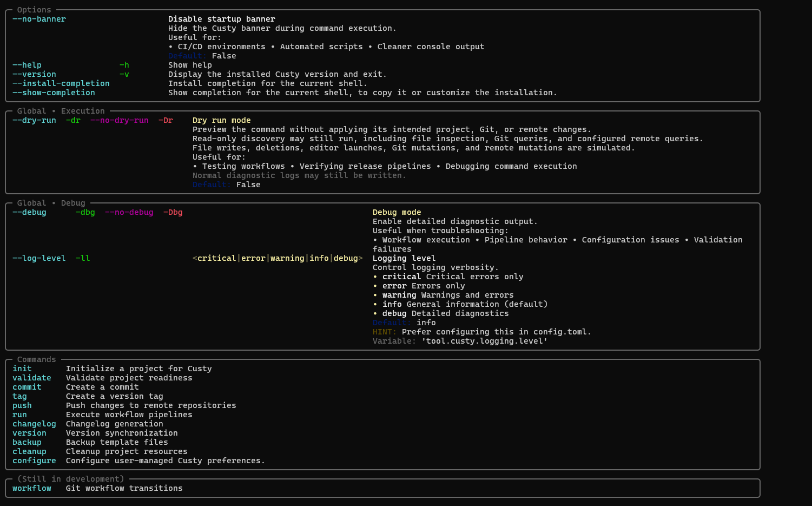Click the HINT line about config.toml

point(482,332)
